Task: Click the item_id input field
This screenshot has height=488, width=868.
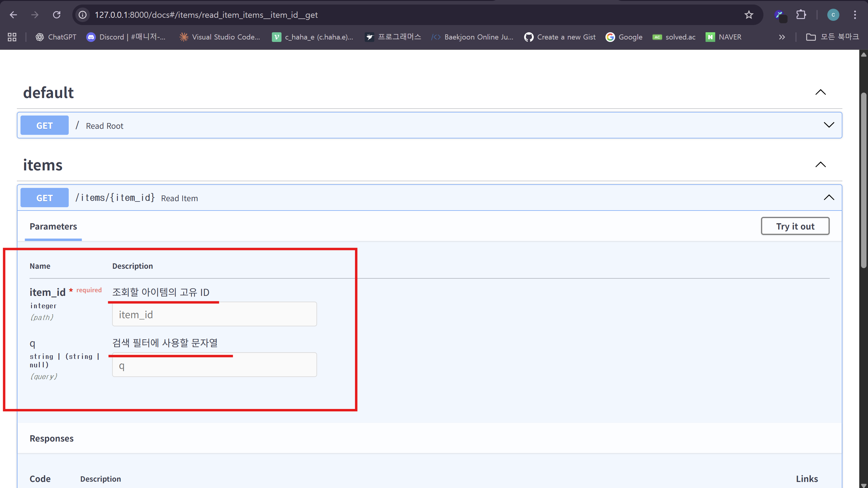Action: coord(214,314)
